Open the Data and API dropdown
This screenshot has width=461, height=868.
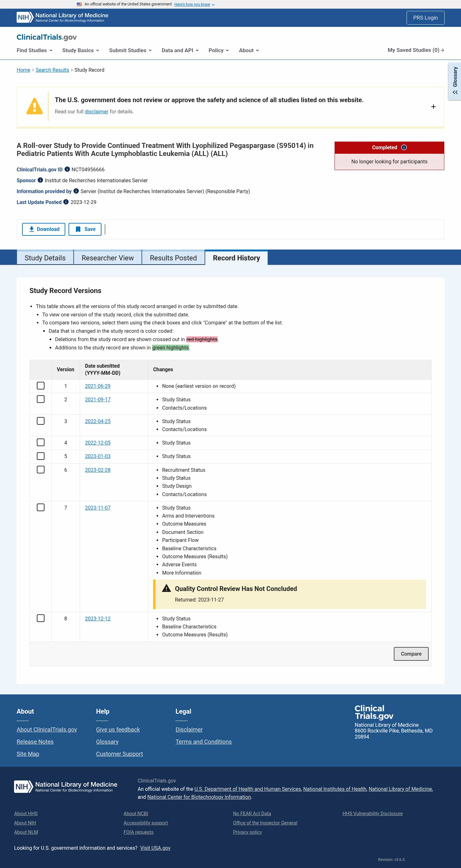(x=180, y=50)
